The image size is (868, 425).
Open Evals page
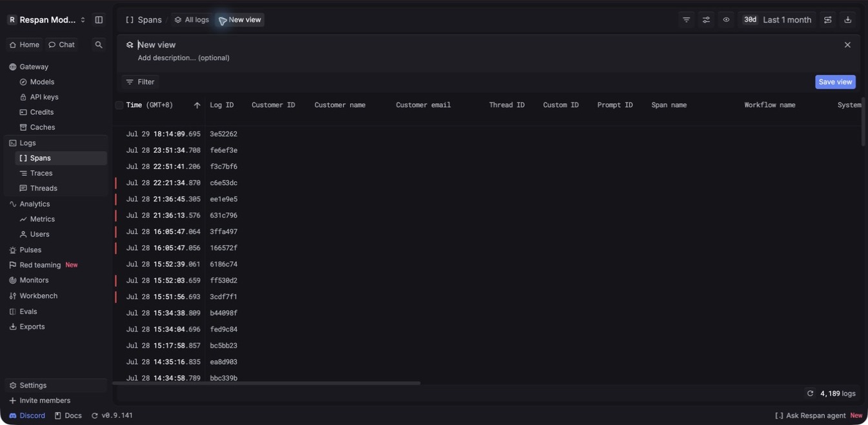pyautogui.click(x=28, y=311)
